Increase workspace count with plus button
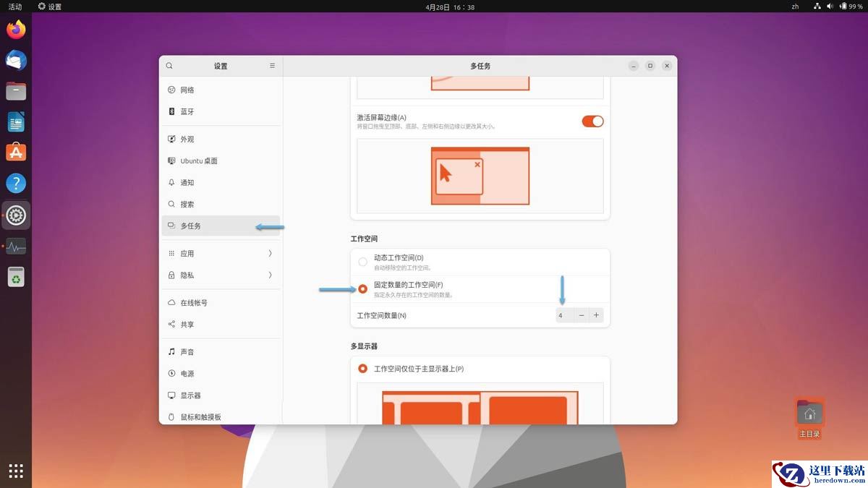The image size is (868, 488). pyautogui.click(x=596, y=315)
